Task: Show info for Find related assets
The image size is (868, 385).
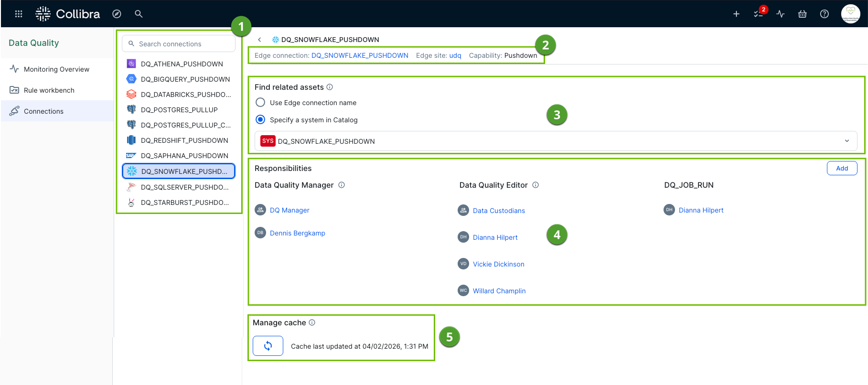Action: pyautogui.click(x=330, y=87)
